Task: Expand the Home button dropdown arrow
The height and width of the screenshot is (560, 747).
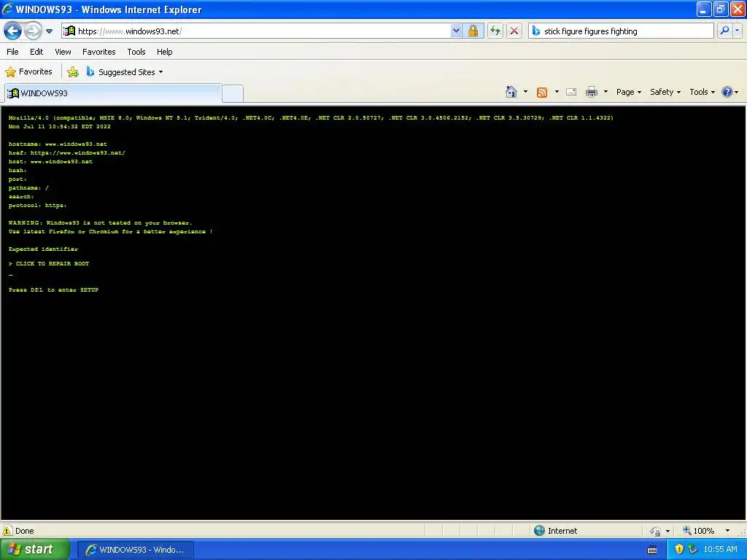Action: [x=525, y=92]
